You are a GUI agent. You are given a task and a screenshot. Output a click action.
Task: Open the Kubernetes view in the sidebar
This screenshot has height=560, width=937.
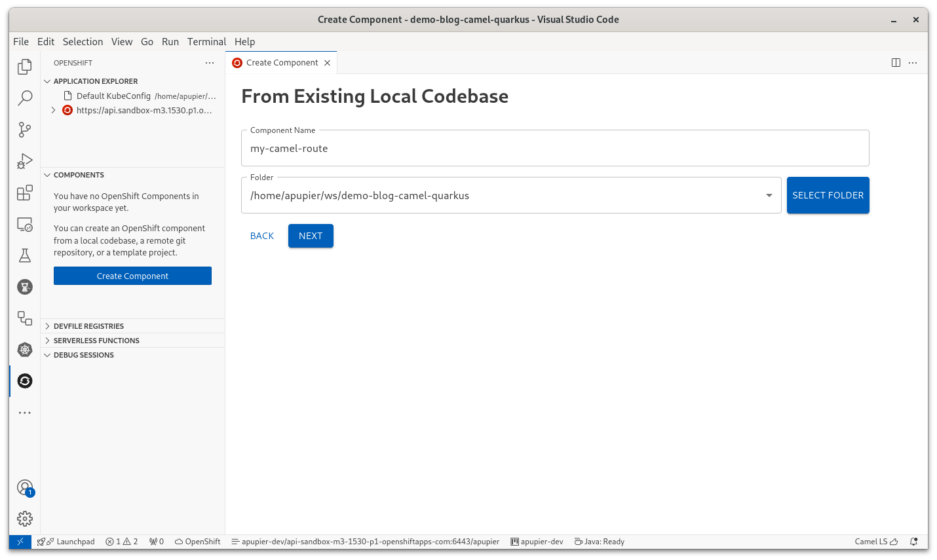click(24, 350)
